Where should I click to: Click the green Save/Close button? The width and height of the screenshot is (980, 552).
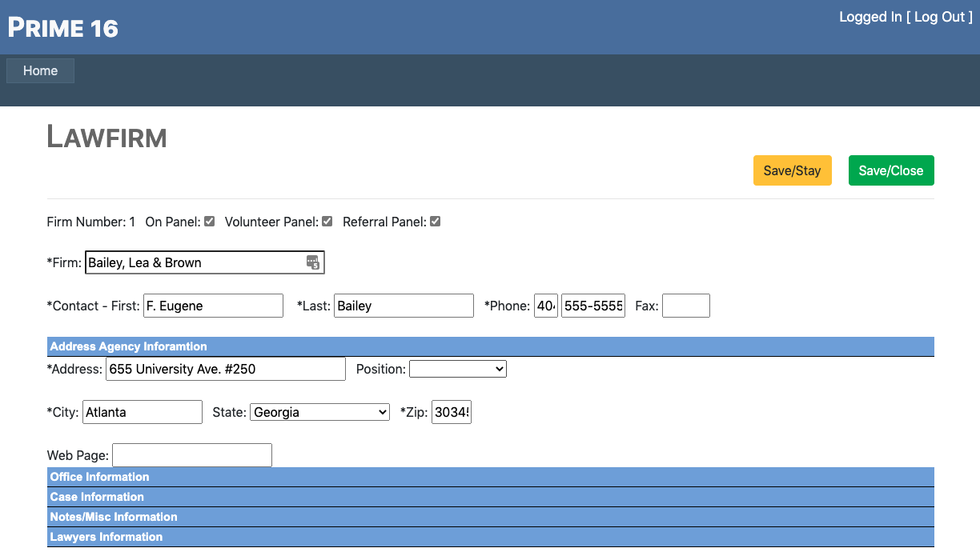click(x=890, y=170)
